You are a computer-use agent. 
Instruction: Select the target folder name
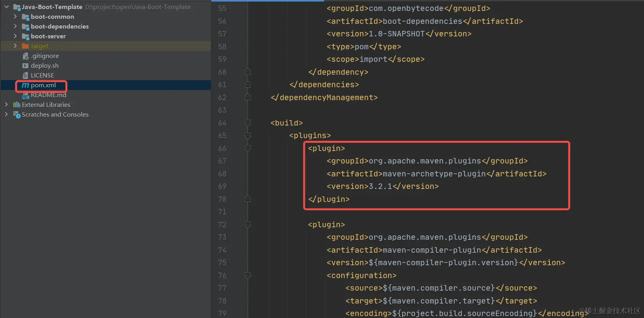(x=39, y=46)
